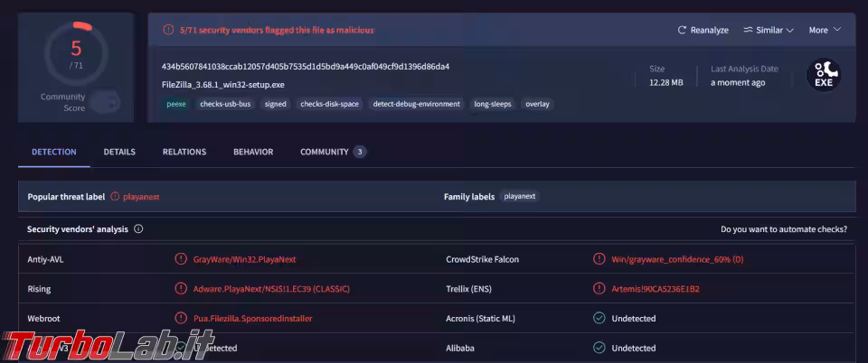Click the alert icon in the Rising row

point(181,288)
